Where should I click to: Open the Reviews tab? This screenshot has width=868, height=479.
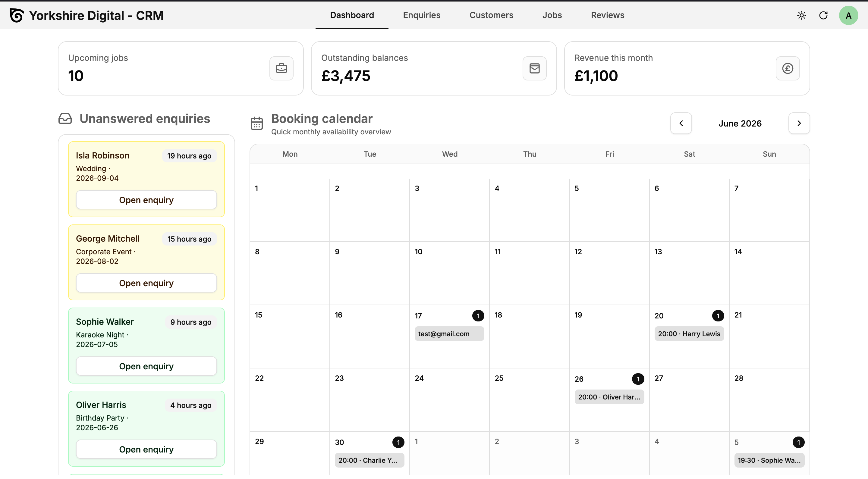[x=608, y=15]
